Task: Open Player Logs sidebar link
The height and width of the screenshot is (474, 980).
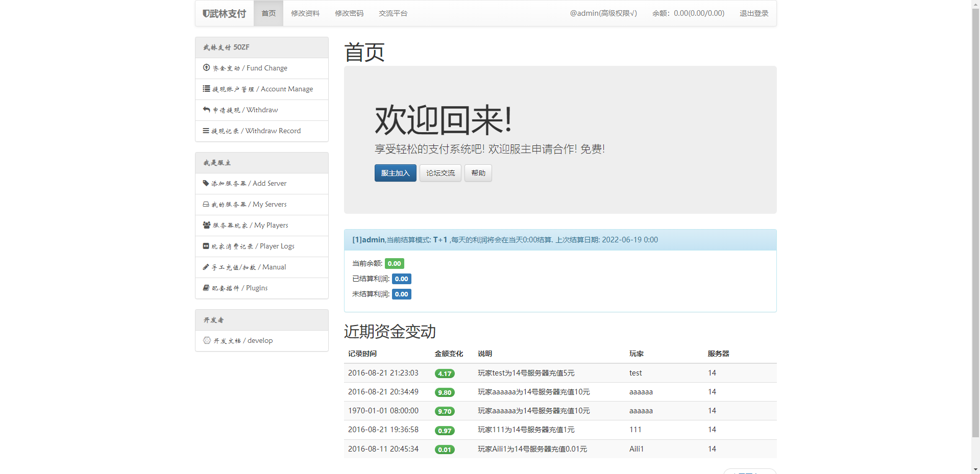Action: point(262,246)
